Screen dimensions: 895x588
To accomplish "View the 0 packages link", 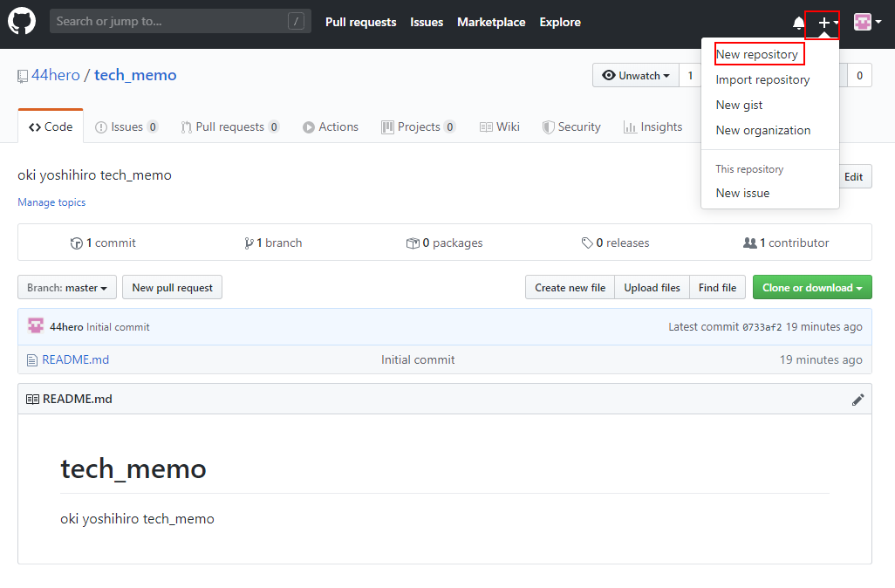I will 445,243.
